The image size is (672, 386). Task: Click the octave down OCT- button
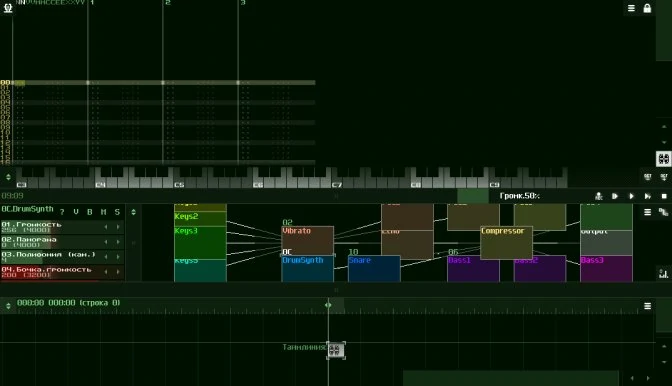(x=648, y=177)
